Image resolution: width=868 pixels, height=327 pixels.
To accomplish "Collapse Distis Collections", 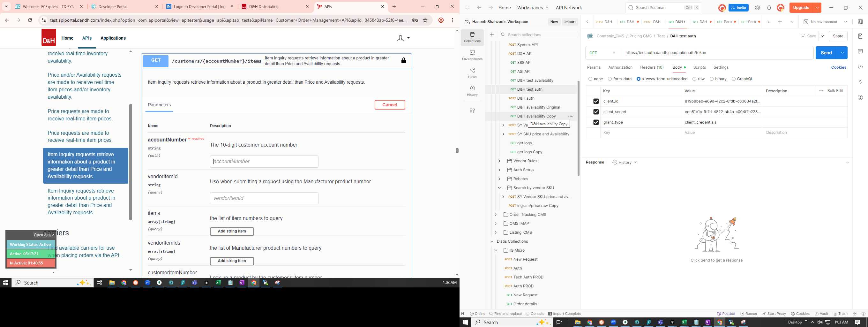I will coord(492,241).
